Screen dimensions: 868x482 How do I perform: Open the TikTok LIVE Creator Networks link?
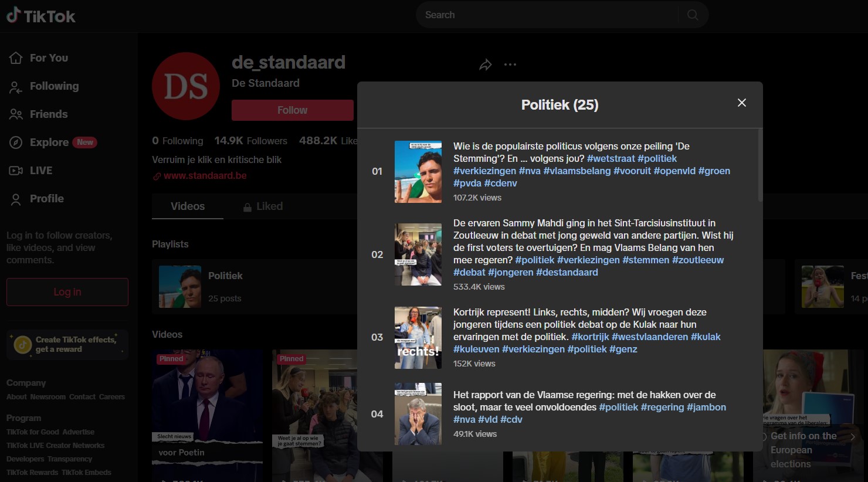tap(56, 446)
